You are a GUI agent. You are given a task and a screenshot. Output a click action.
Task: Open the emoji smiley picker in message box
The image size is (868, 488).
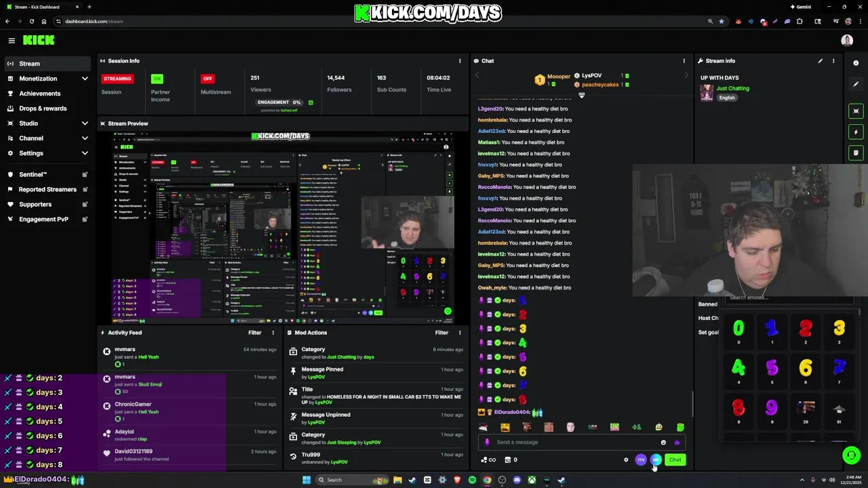(663, 443)
